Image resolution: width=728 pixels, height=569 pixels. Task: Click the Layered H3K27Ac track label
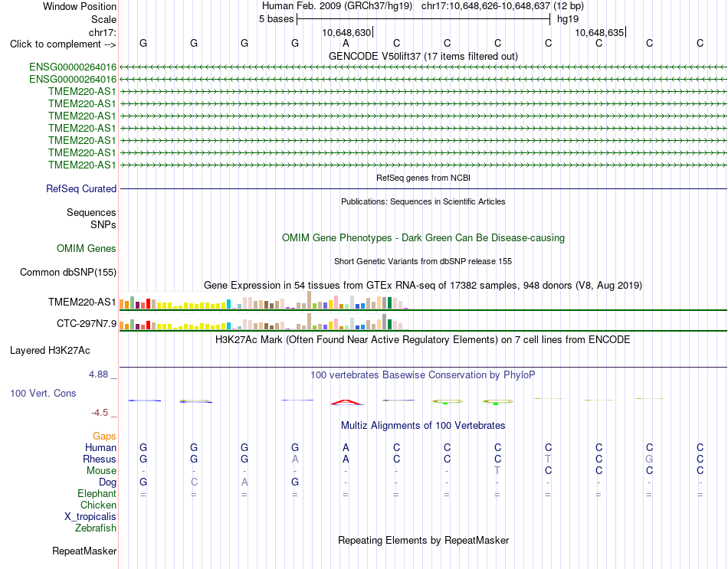click(50, 351)
